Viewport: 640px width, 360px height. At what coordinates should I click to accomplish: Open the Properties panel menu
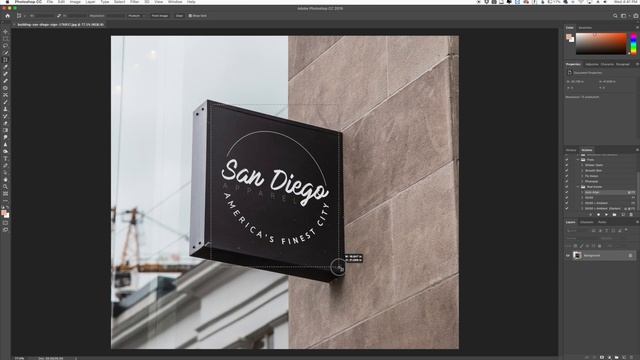click(x=637, y=64)
